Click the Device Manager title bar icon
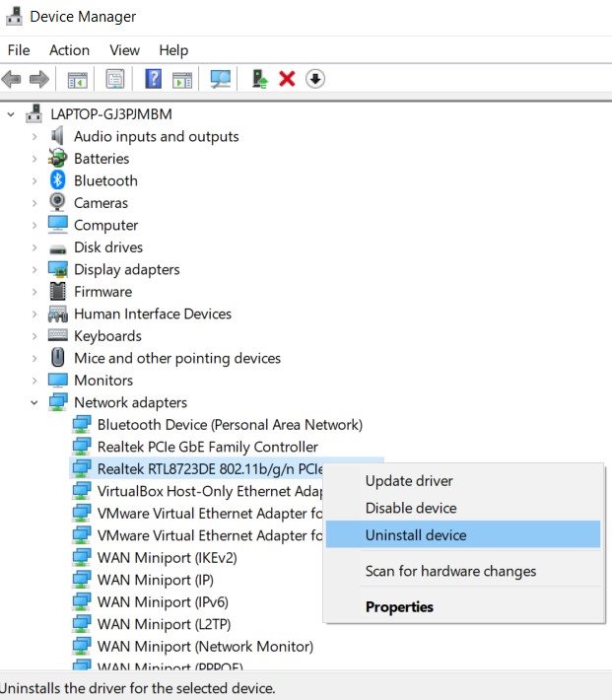This screenshot has width=612, height=700. point(14,16)
